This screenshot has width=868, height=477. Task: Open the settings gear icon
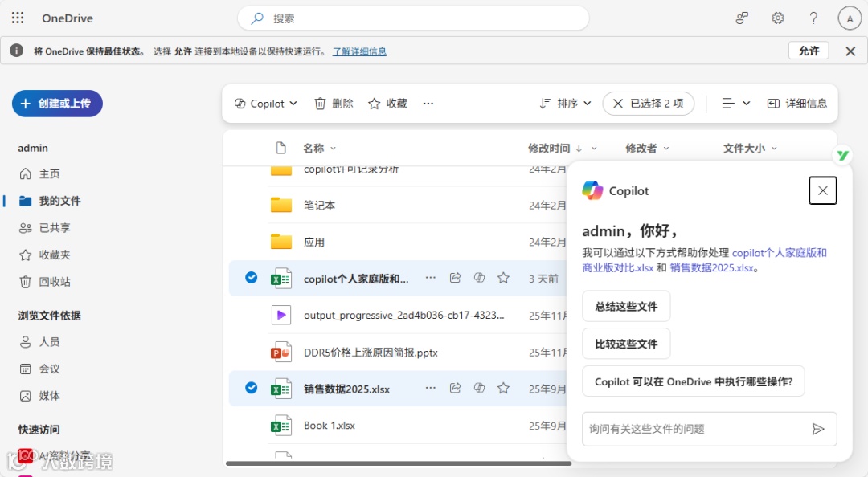click(778, 18)
